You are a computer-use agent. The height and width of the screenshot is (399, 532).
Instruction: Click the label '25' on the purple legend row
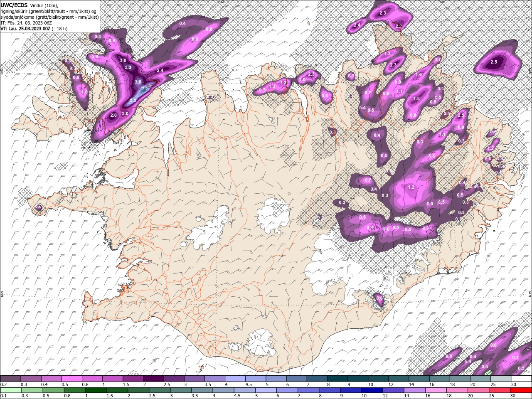pyautogui.click(x=493, y=384)
